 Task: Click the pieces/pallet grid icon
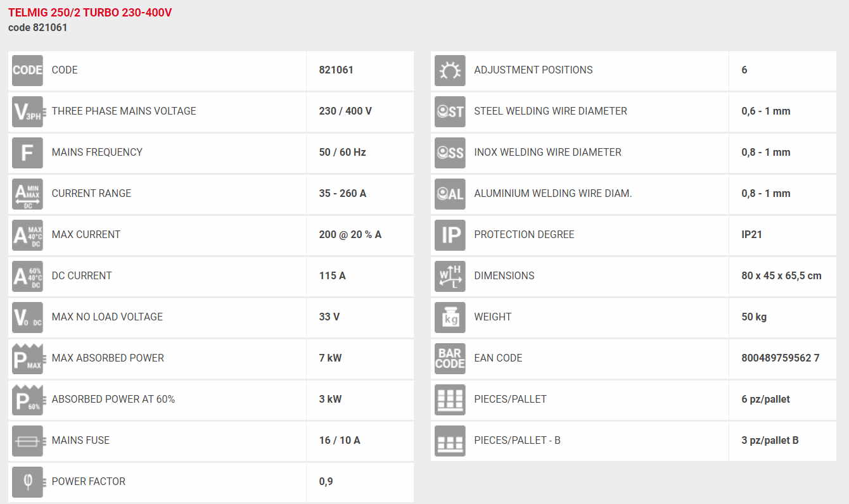tap(450, 400)
